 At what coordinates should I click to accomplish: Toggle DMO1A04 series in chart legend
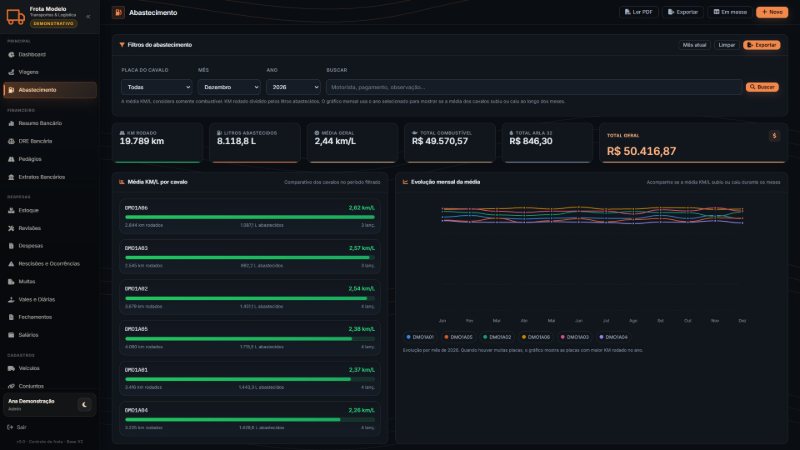[x=613, y=337]
